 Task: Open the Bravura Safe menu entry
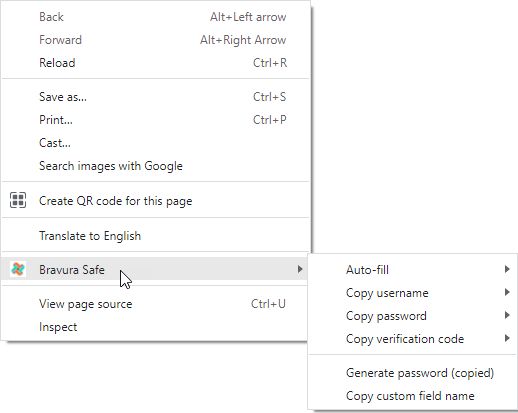point(155,269)
